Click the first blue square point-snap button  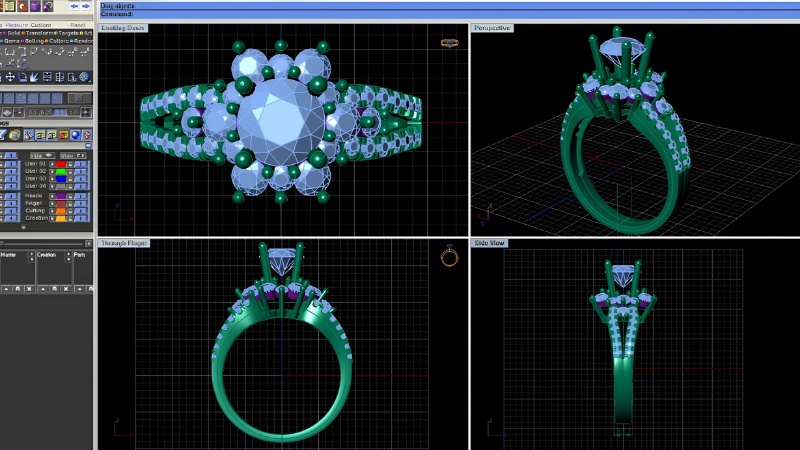9,98
